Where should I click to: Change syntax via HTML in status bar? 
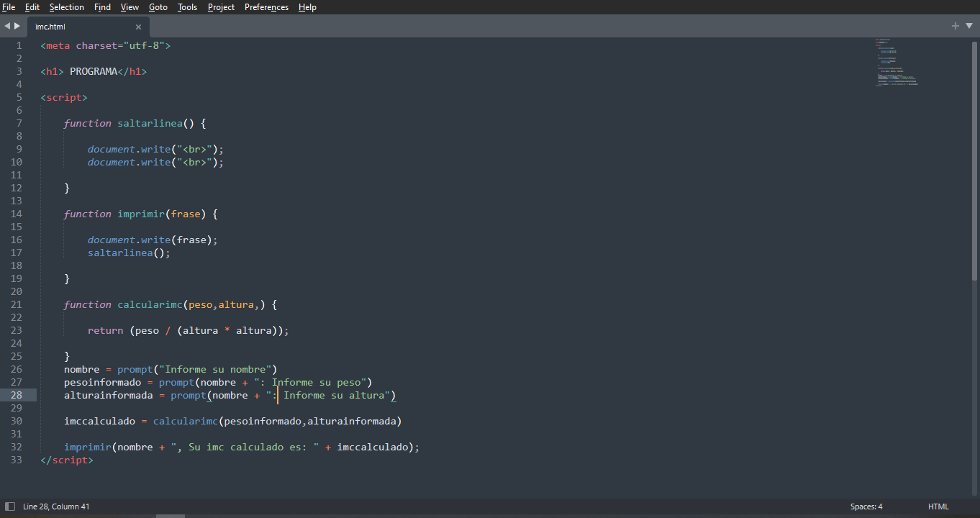[938, 506]
